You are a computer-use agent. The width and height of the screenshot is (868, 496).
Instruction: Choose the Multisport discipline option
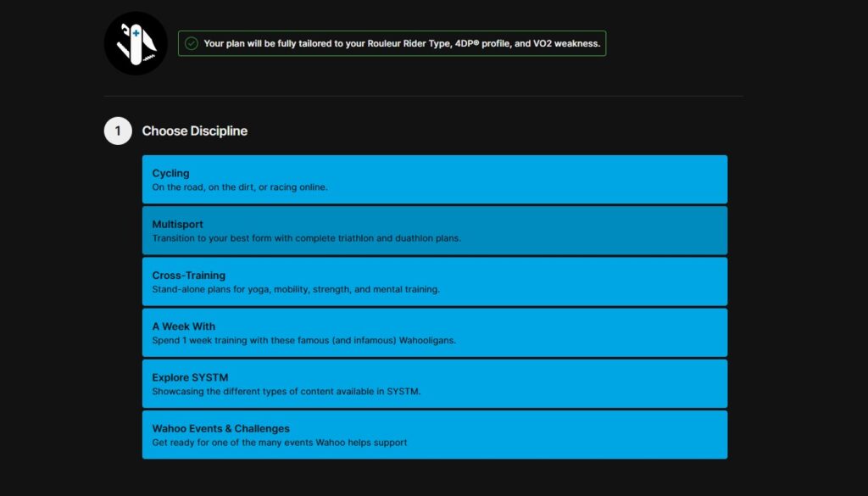click(435, 231)
